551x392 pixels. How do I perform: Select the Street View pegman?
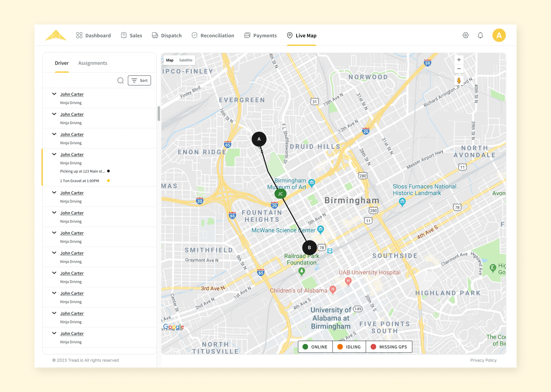point(459,80)
